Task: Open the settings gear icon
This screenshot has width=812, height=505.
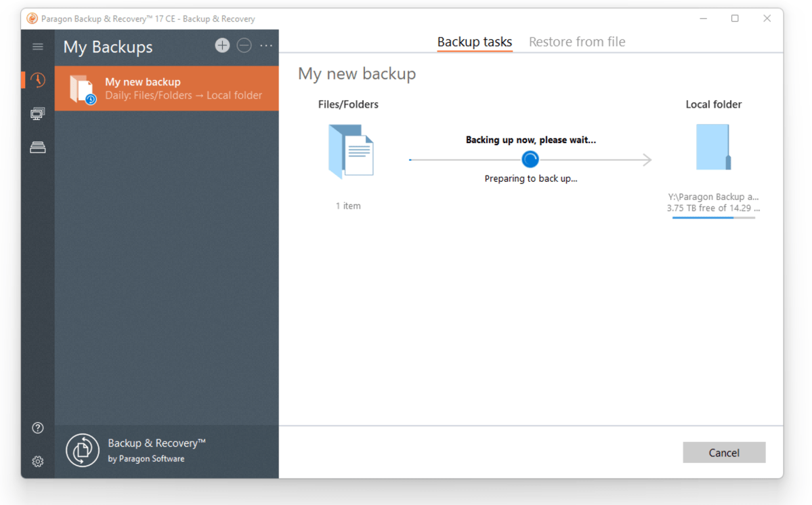Action: (x=38, y=461)
